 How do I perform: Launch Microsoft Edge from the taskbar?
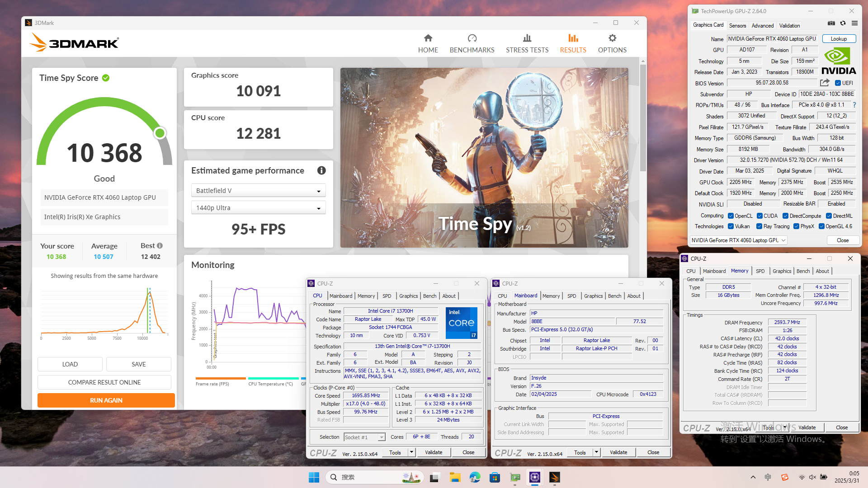point(475,477)
